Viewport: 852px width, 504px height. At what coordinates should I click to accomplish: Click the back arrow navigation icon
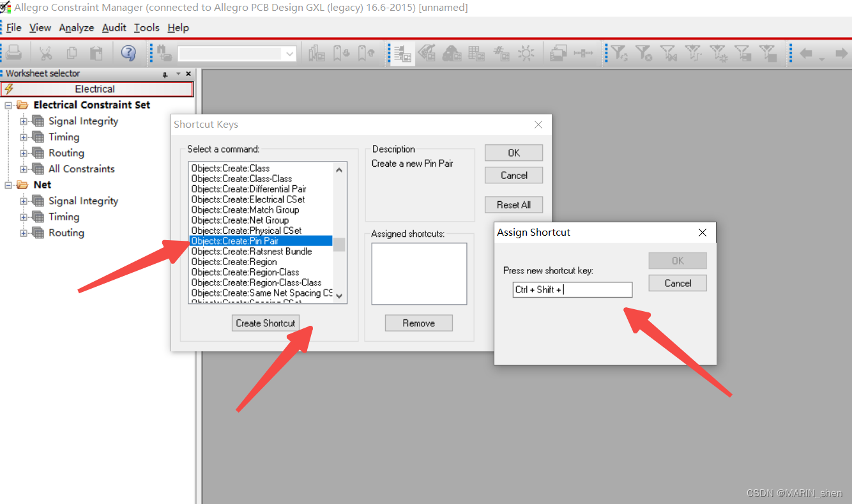pos(806,53)
